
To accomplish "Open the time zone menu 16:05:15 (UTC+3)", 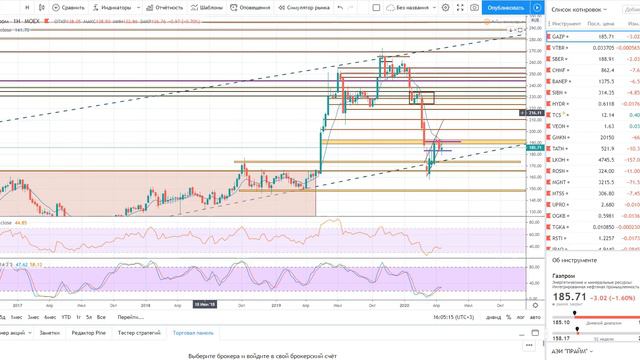I will (x=453, y=317).
